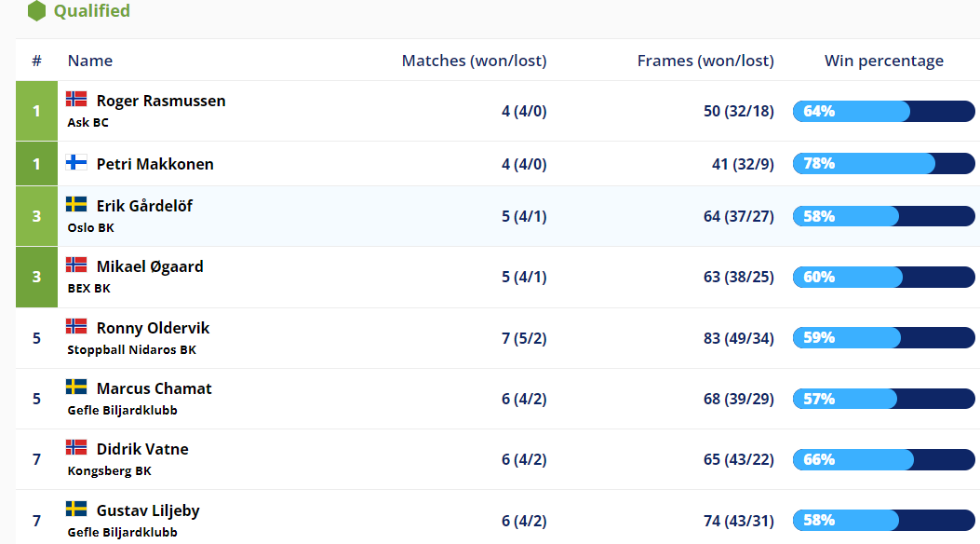
Task: Click Ronny Oldervik's rank 5 number
Action: (x=37, y=338)
